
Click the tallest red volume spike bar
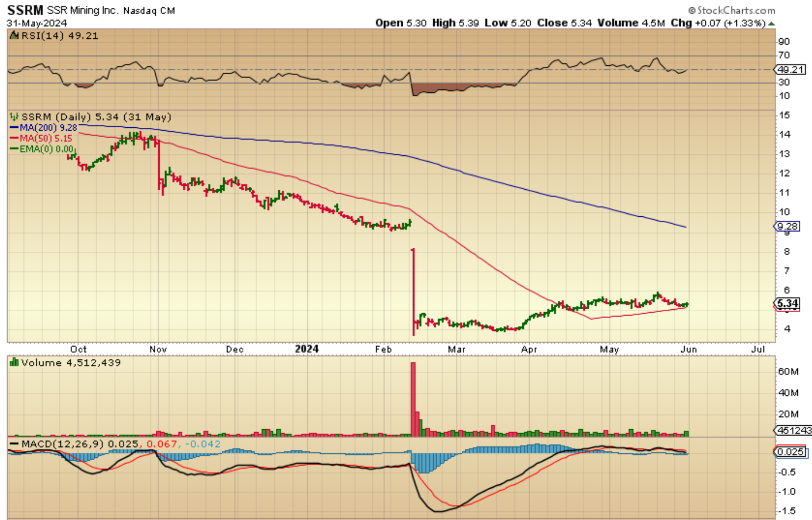(x=413, y=399)
